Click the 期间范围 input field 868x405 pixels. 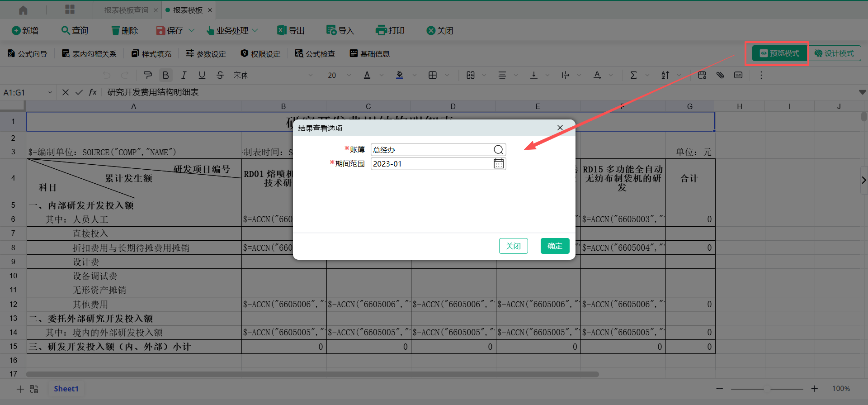pos(432,164)
